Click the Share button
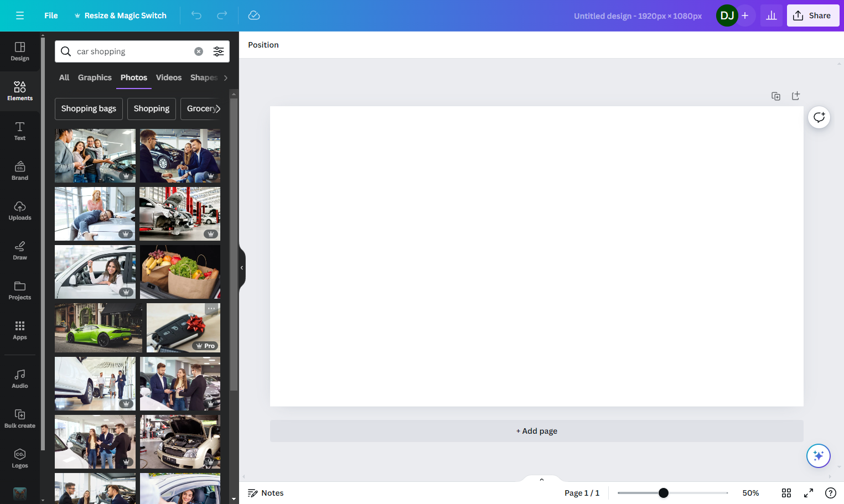This screenshot has height=504, width=844. (x=813, y=15)
